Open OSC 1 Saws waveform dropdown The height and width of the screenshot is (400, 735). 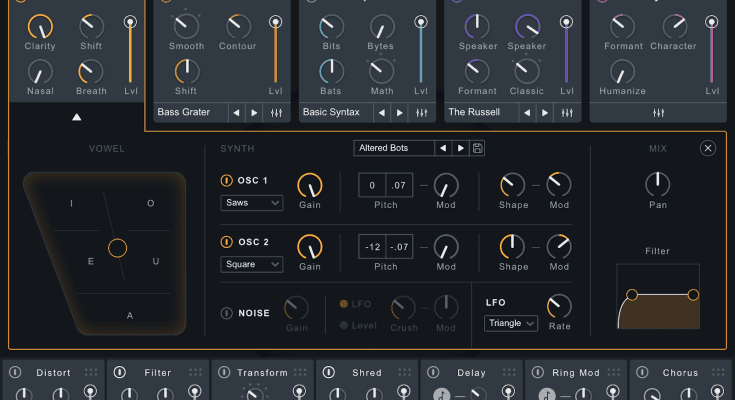(251, 203)
